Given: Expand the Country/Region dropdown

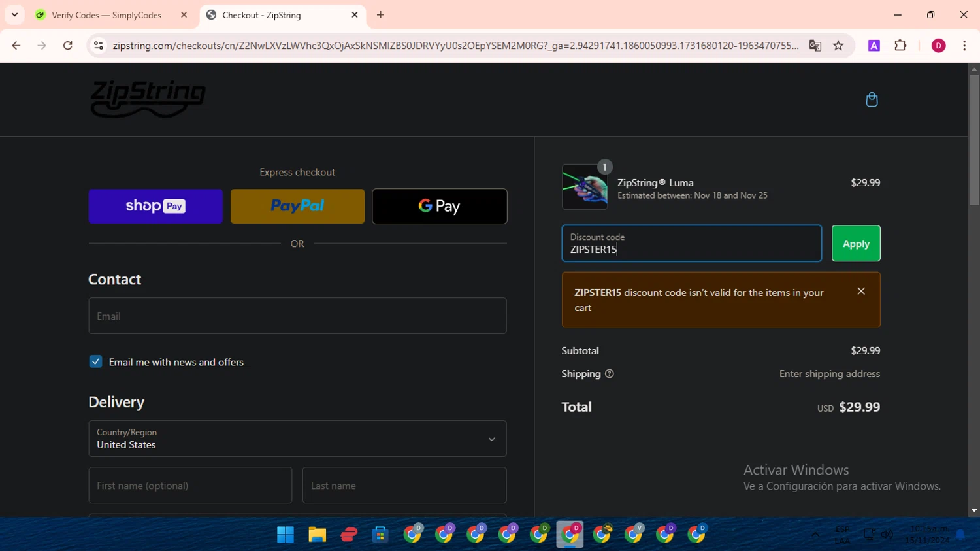Looking at the screenshot, I should pyautogui.click(x=297, y=439).
